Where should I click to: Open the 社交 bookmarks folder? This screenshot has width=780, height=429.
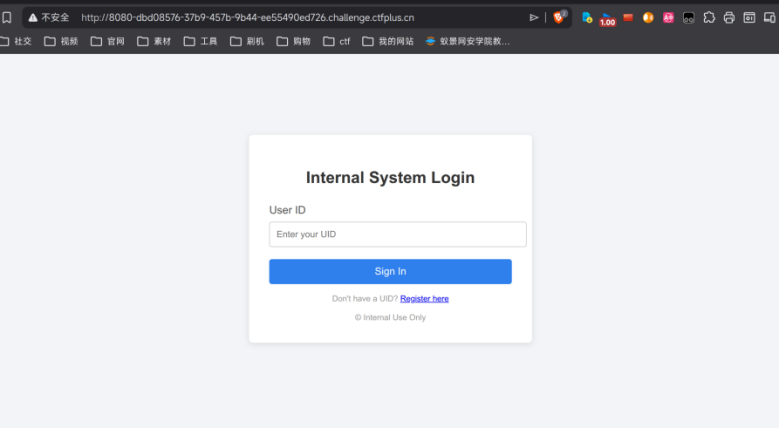tap(16, 41)
